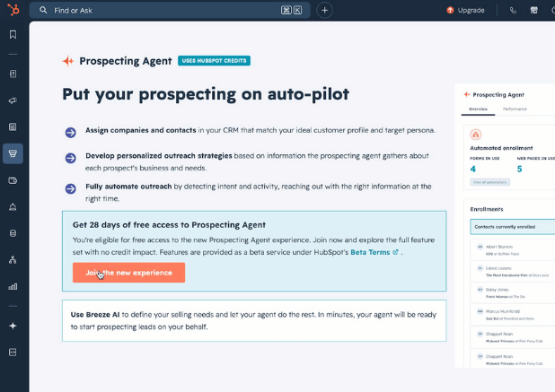This screenshot has height=392, width=555.
Task: Open the Breeze AI sparkle icon
Action: tap(13, 326)
